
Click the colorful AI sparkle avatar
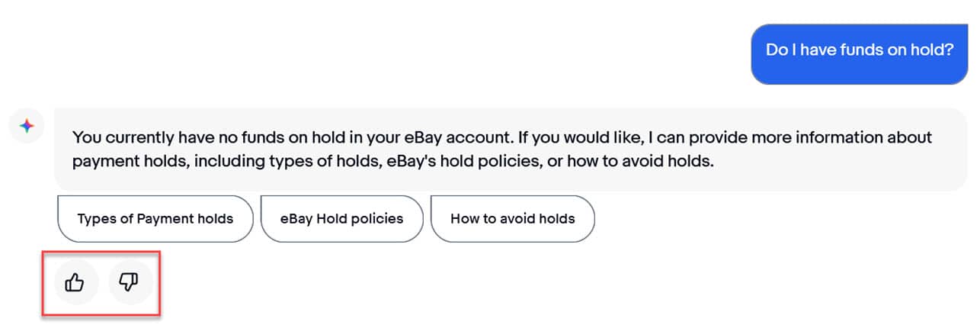pyautogui.click(x=27, y=126)
